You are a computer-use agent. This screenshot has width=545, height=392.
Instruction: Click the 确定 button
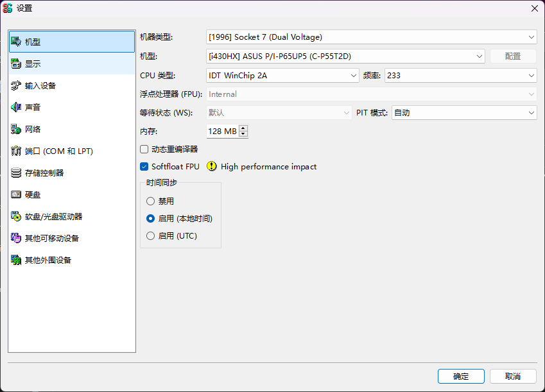point(461,376)
